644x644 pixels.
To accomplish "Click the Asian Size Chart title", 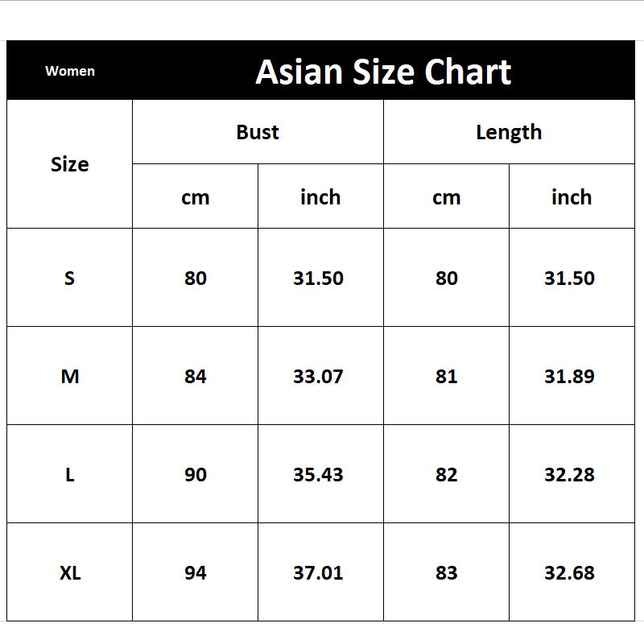I will pyautogui.click(x=383, y=72).
